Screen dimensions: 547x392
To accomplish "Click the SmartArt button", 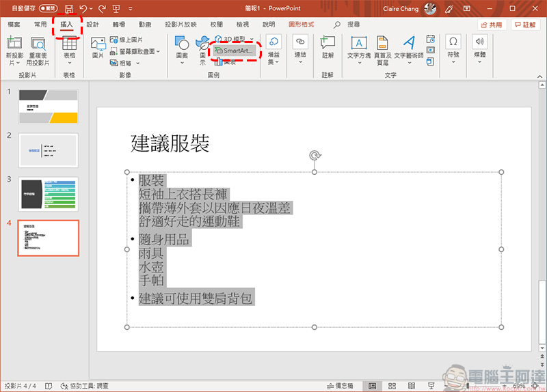I will 235,51.
